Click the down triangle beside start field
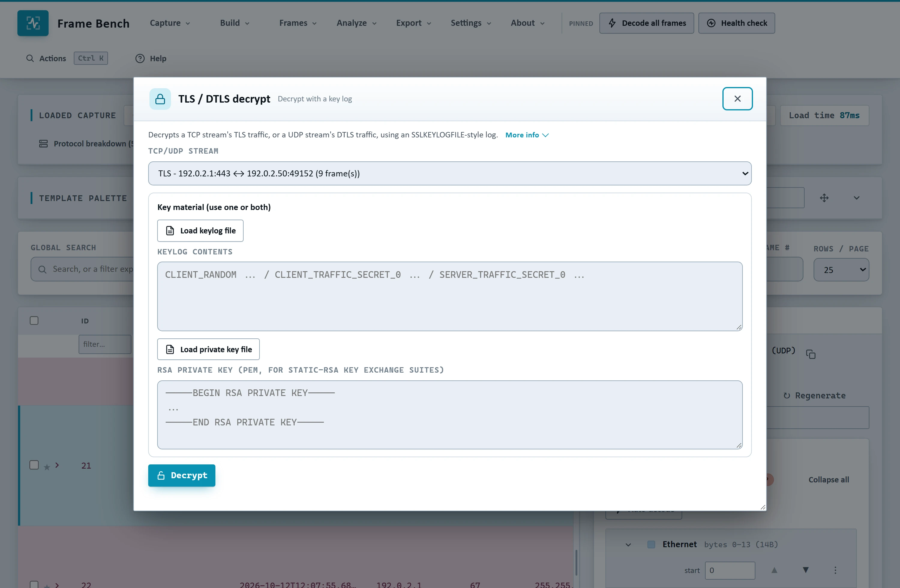This screenshot has height=588, width=900. point(805,570)
